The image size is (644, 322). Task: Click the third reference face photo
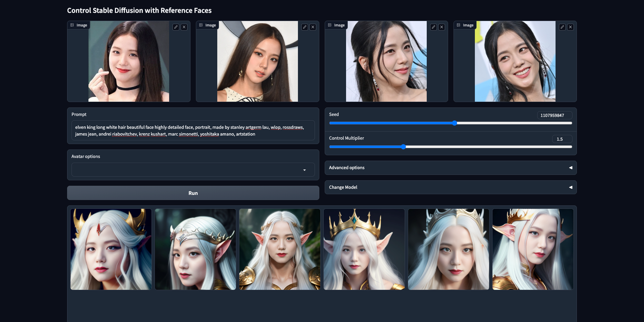click(x=386, y=61)
